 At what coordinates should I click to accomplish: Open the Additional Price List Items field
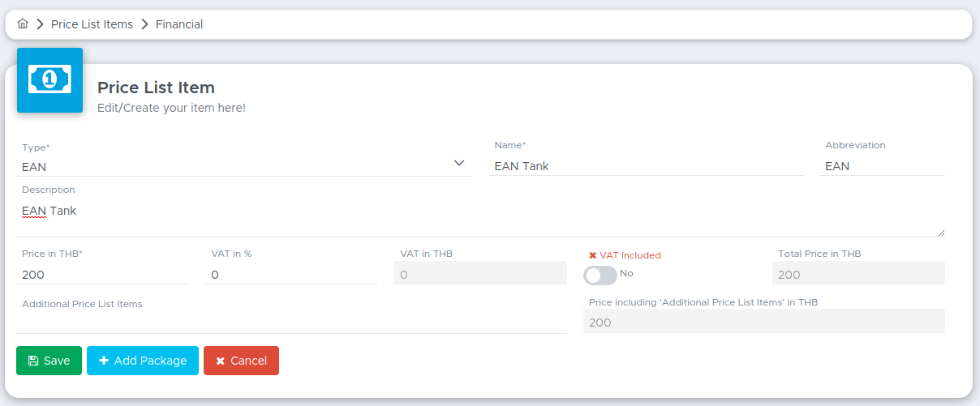pyautogui.click(x=292, y=323)
